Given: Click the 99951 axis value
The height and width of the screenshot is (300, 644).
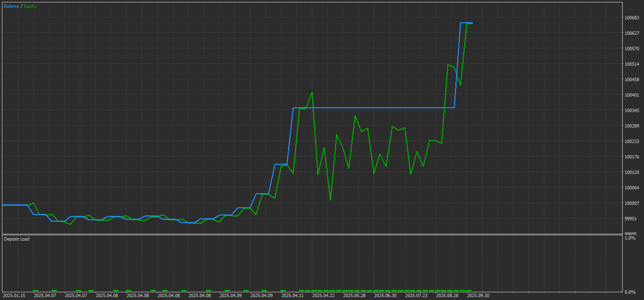Looking at the screenshot, I should click(630, 219).
